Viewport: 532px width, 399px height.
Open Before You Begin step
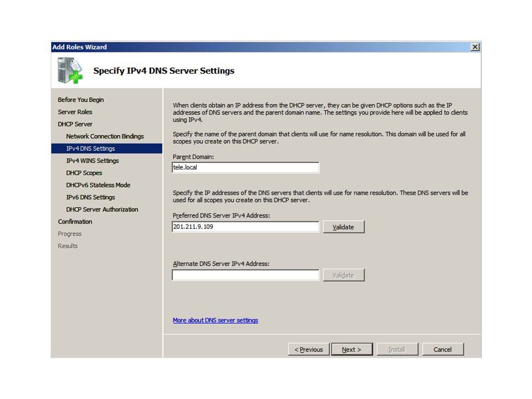(x=81, y=100)
